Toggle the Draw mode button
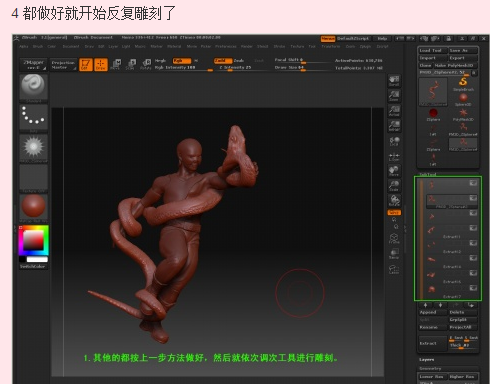The height and width of the screenshot is (384, 490). click(101, 64)
